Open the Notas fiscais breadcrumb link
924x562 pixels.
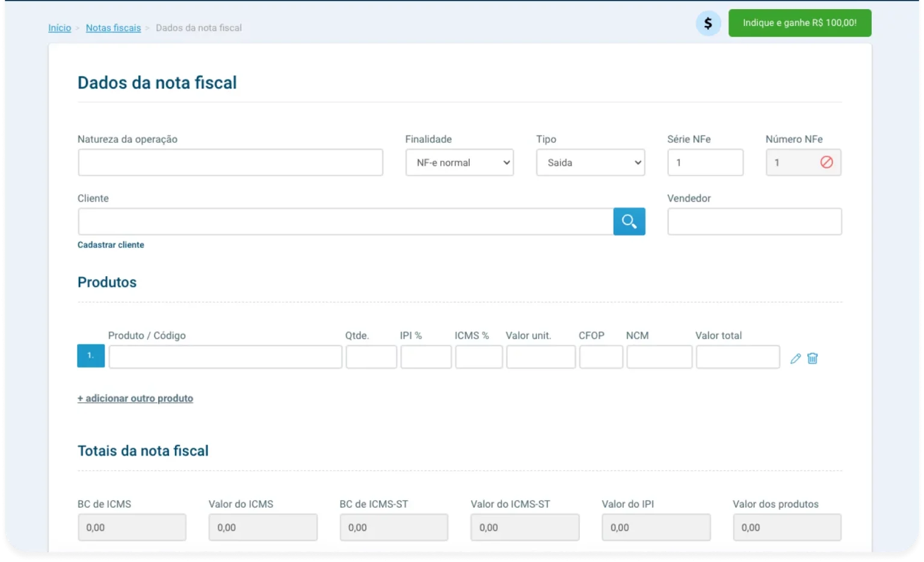coord(113,28)
